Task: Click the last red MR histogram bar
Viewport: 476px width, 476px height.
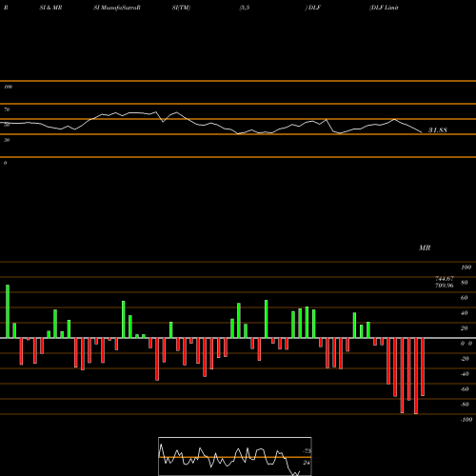Action: point(423,367)
